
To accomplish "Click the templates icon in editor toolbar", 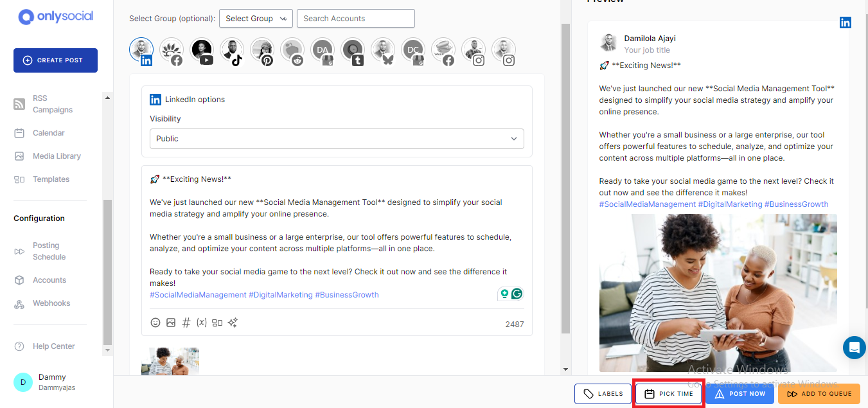I will pos(217,323).
